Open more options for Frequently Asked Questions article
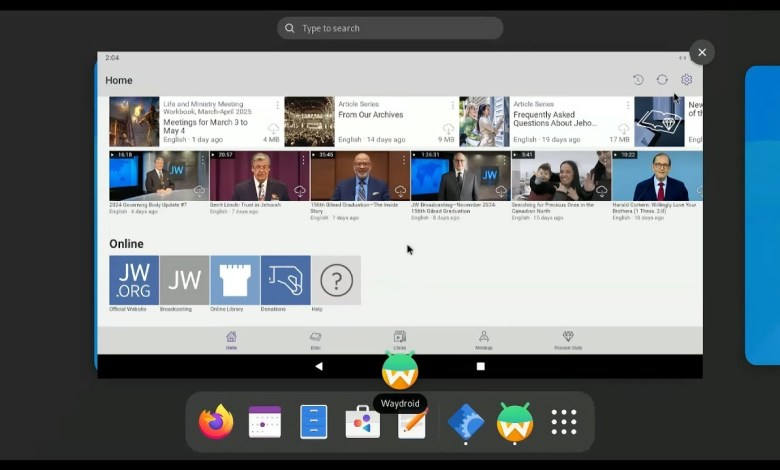Screen dimensions: 780x470 [627, 105]
